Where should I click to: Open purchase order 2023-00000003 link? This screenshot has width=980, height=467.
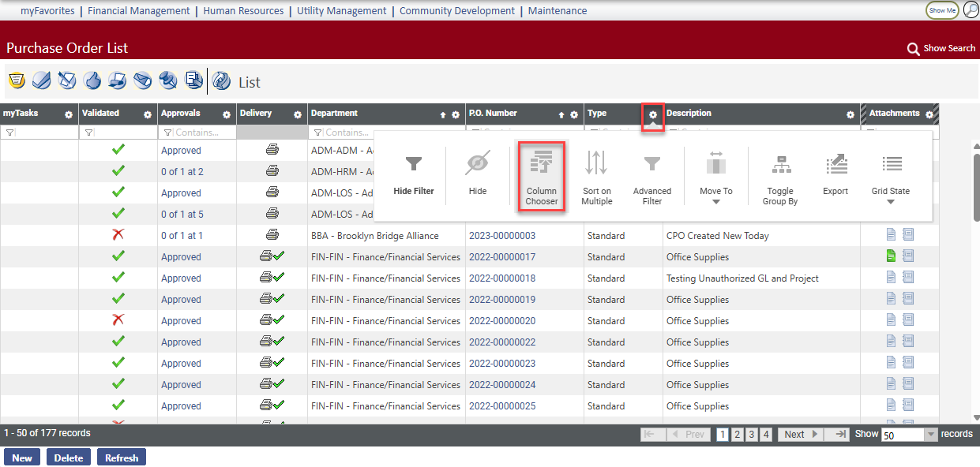(501, 235)
